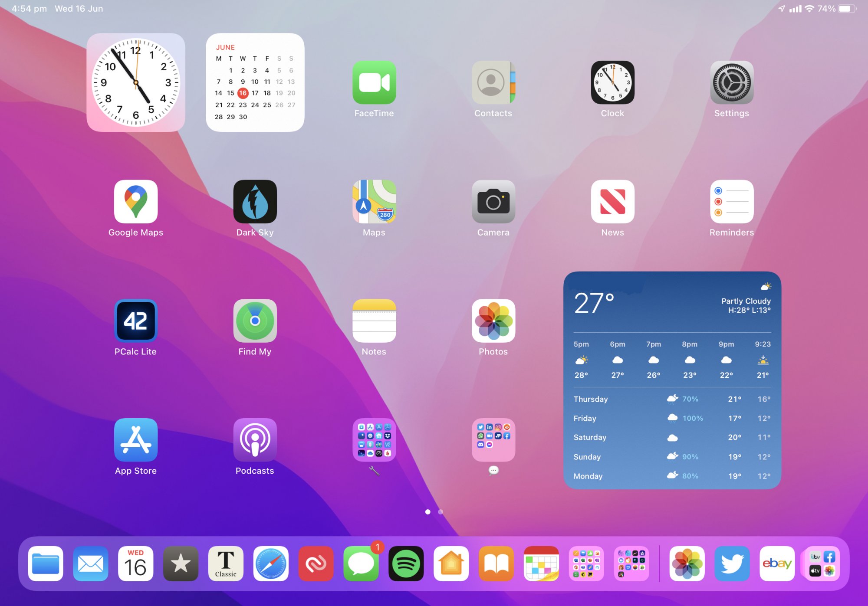
Task: Open the App Library in the dock
Action: [822, 563]
